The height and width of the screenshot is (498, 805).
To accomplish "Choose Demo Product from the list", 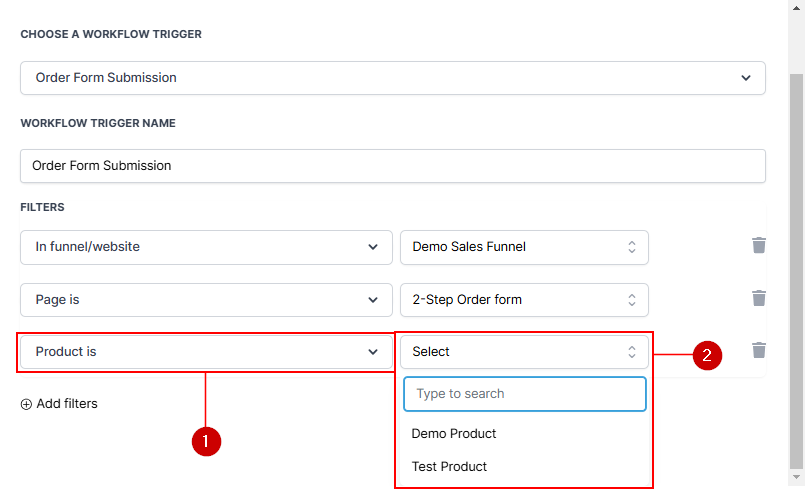I will point(454,434).
